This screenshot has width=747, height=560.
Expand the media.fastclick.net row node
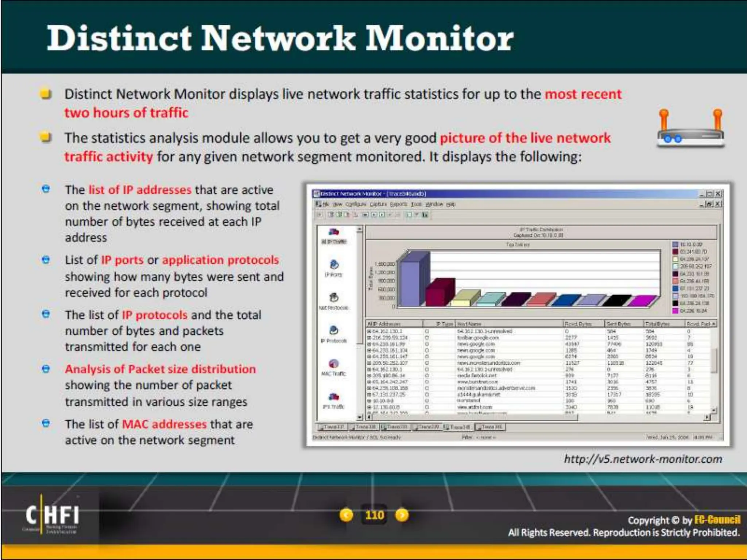pyautogui.click(x=369, y=376)
